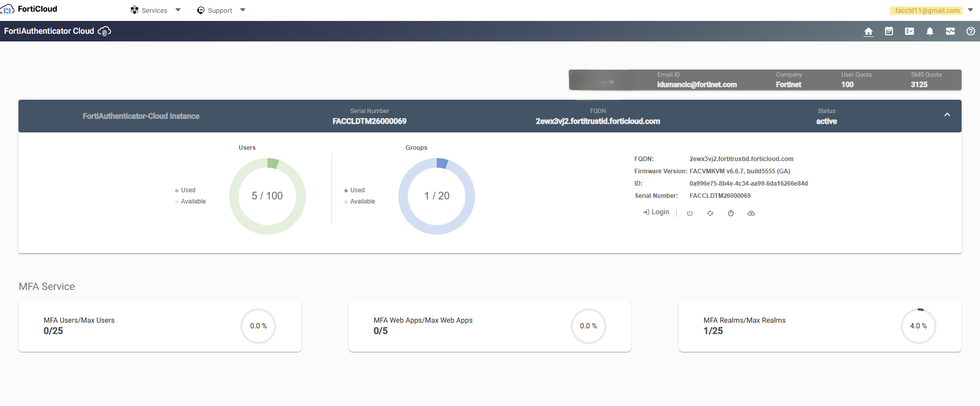The width and height of the screenshot is (980, 406).
Task: Click the cloud upload icon
Action: point(751,213)
